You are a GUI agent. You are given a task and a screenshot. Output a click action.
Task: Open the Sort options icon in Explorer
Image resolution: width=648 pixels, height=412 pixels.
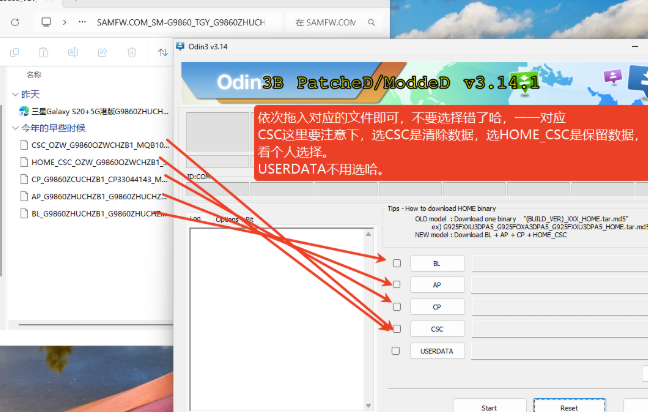click(163, 52)
